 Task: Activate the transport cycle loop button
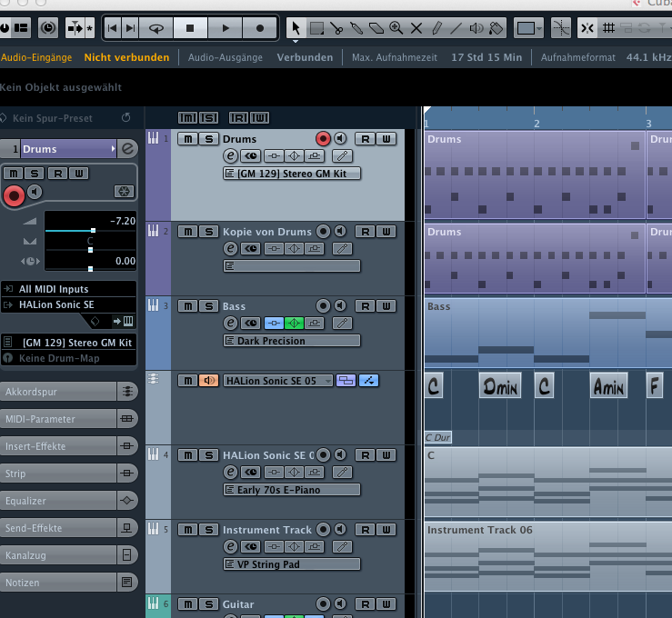tap(155, 28)
